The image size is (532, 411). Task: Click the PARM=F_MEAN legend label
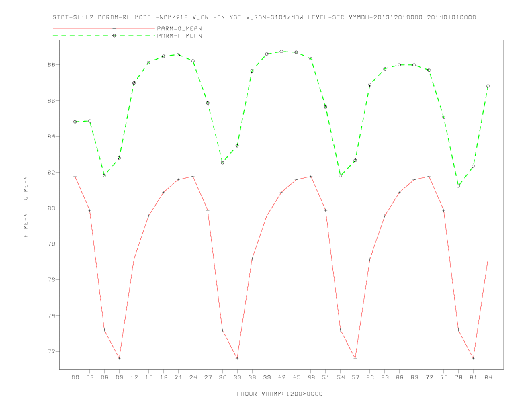pos(179,36)
